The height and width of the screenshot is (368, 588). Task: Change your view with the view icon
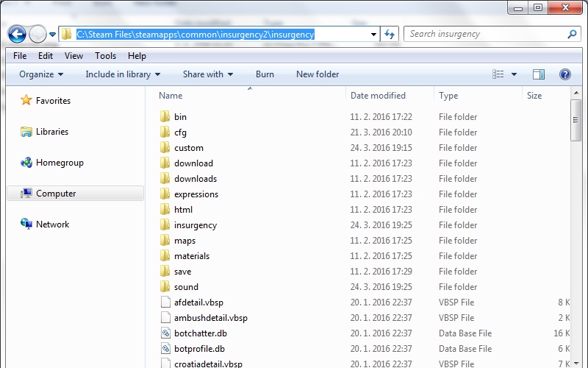498,74
